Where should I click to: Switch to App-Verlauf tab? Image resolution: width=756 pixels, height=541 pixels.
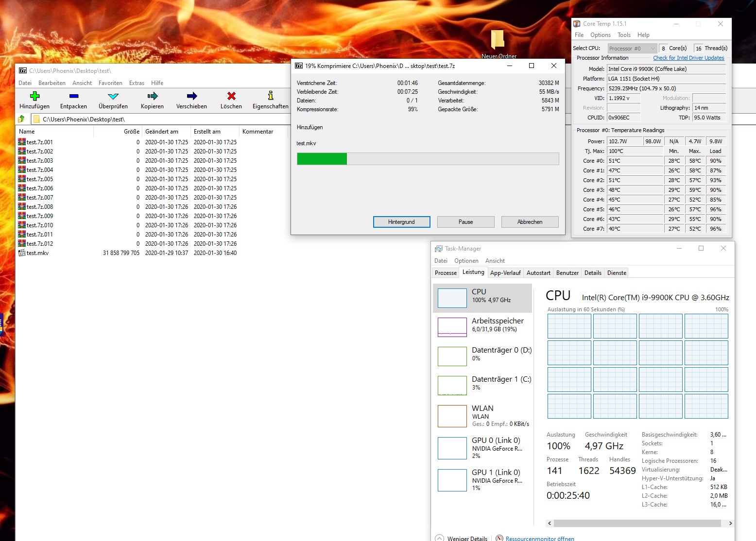pyautogui.click(x=505, y=273)
